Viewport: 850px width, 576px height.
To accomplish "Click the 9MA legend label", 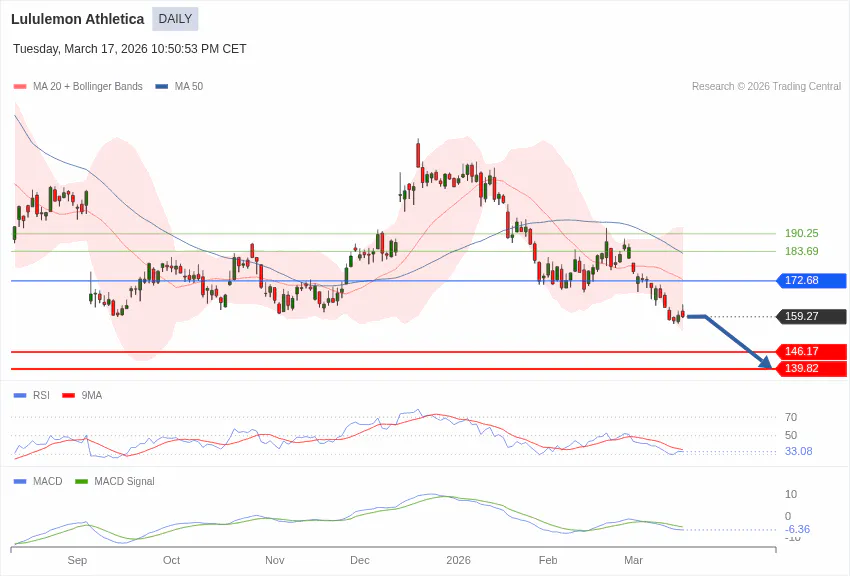I will click(x=92, y=396).
